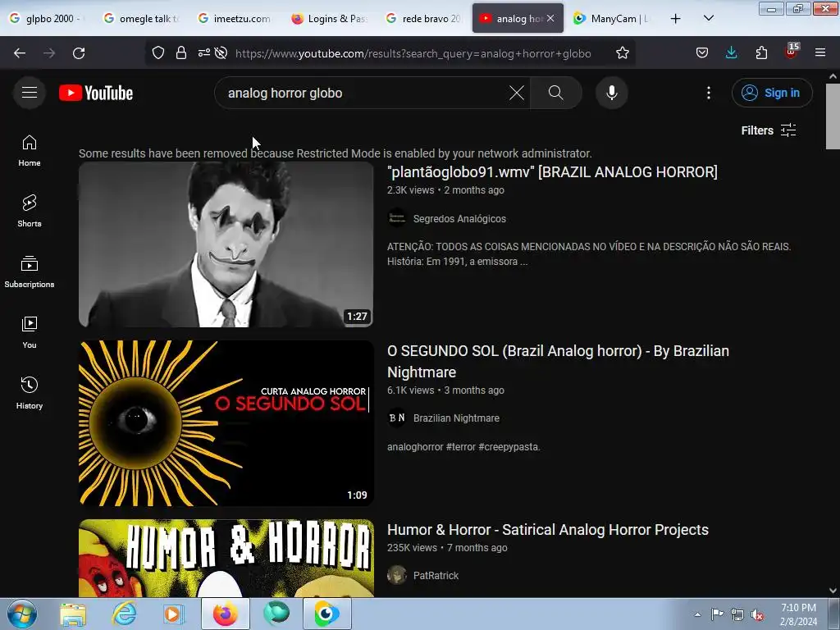Open Humor & Horror video title link
This screenshot has height=630, width=840.
click(x=547, y=530)
